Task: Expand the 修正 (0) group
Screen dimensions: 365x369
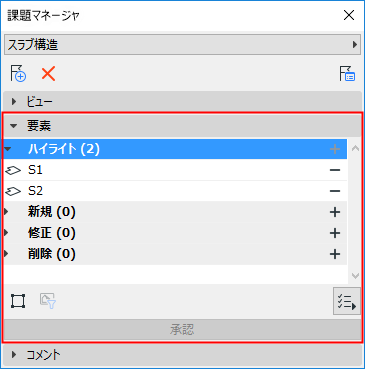Action: click(x=6, y=233)
